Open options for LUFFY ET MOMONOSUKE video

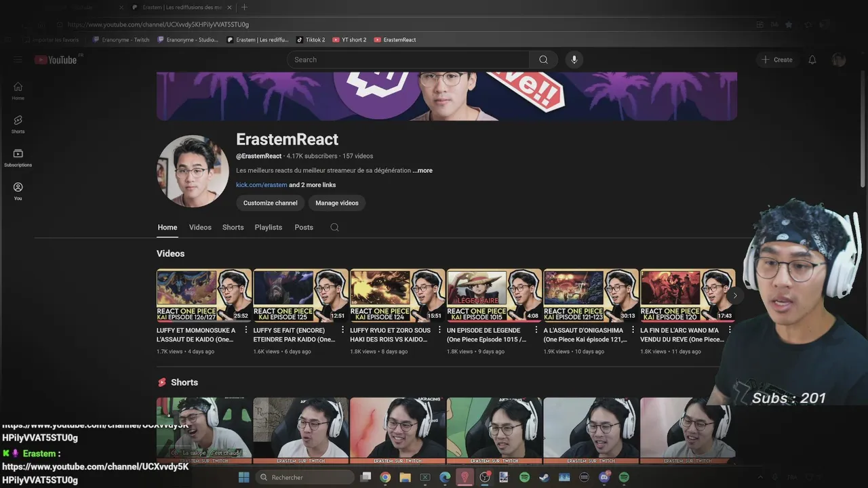[x=246, y=331]
